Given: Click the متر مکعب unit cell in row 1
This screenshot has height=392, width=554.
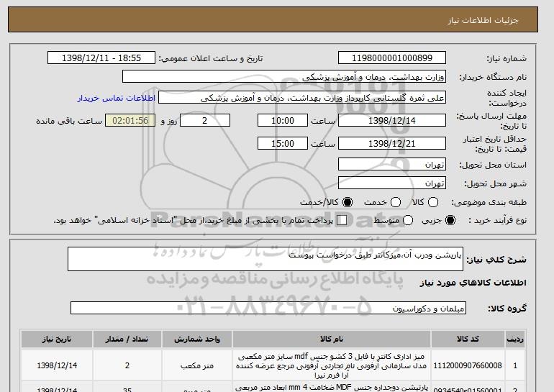Looking at the screenshot, I should [197, 365].
